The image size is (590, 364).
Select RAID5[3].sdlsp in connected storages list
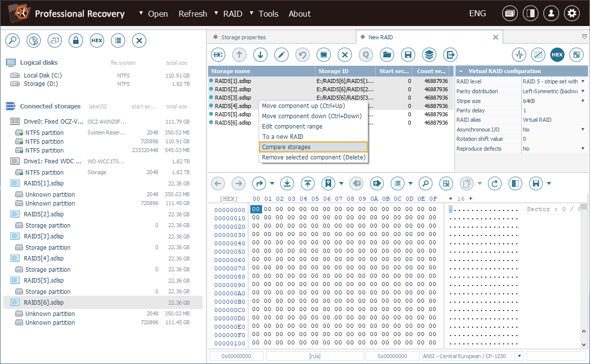(44, 236)
